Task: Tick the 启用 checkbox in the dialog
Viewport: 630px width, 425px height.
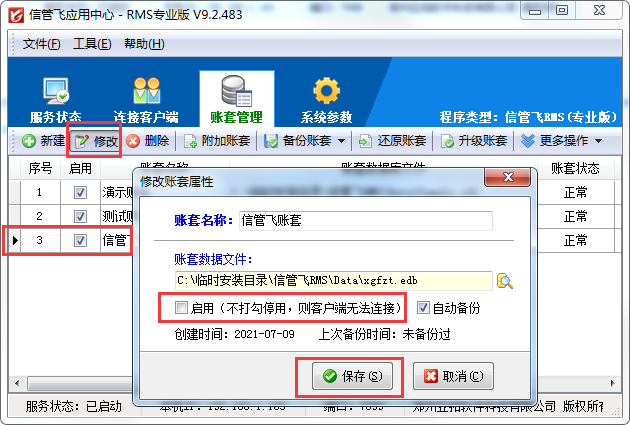Action: click(x=181, y=308)
